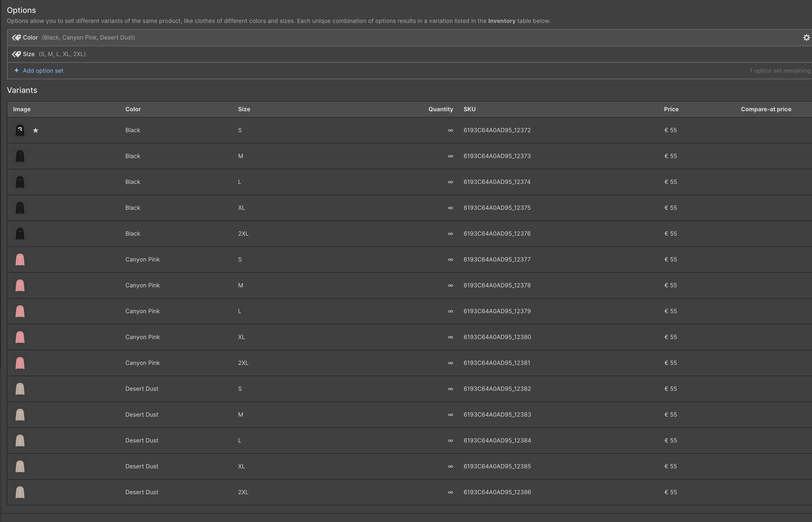812x522 pixels.
Task: Open the Black S variant image thumbnail
Action: (20, 130)
